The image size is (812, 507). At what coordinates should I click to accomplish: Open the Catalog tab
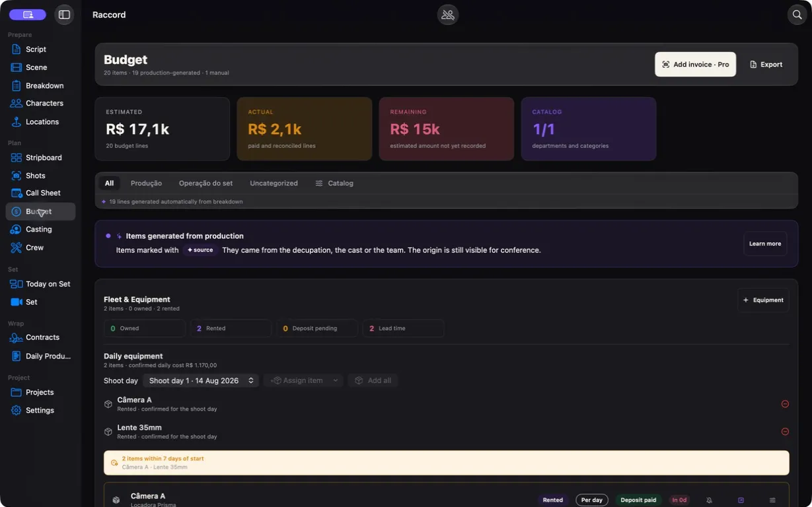334,184
